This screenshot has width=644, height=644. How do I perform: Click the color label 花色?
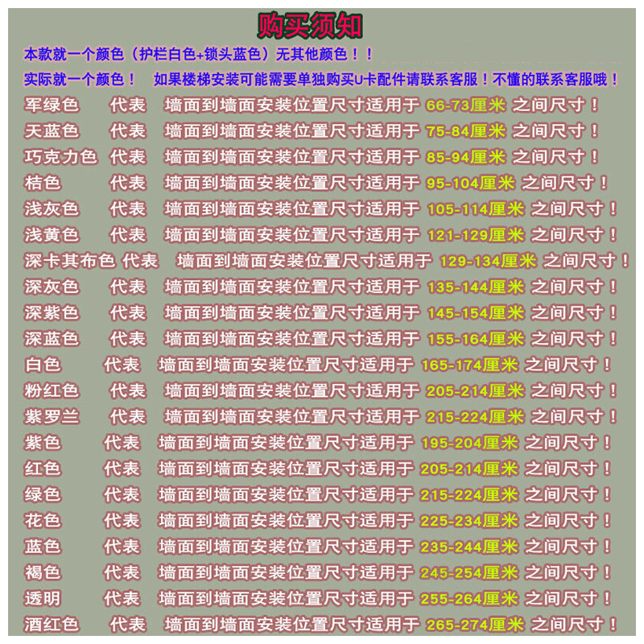[x=43, y=520]
